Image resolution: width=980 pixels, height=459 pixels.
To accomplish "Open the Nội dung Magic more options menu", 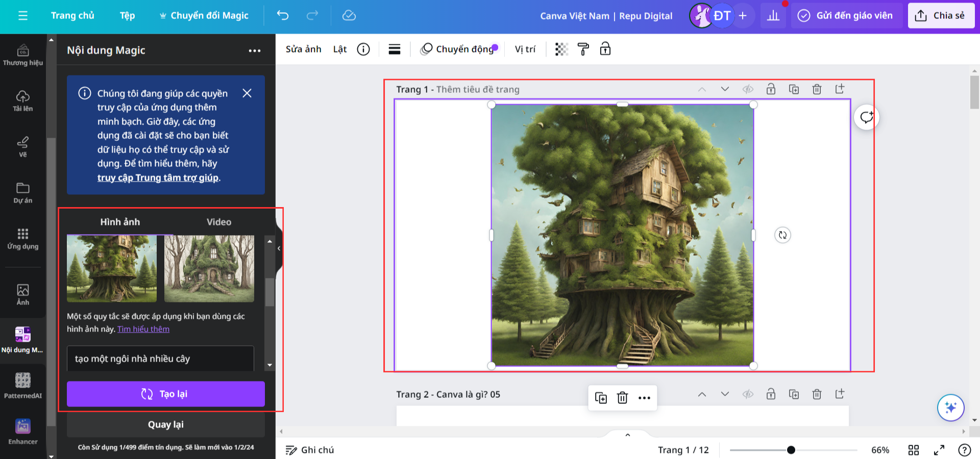I will click(x=254, y=50).
